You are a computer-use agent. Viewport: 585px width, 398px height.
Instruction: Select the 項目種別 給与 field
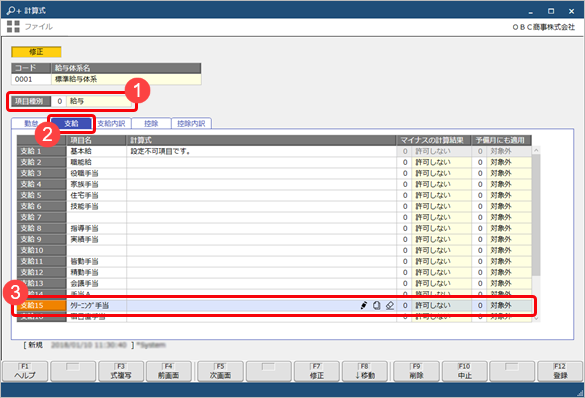pyautogui.click(x=100, y=101)
